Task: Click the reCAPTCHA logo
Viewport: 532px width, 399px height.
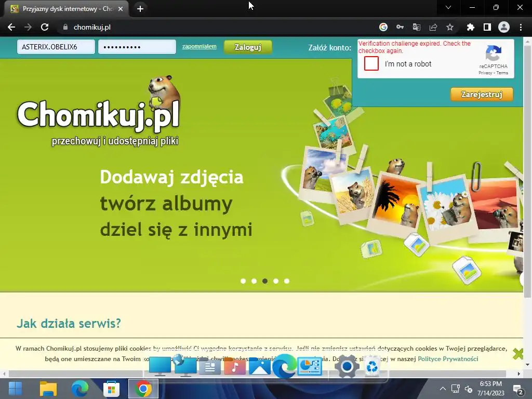Action: click(x=494, y=54)
